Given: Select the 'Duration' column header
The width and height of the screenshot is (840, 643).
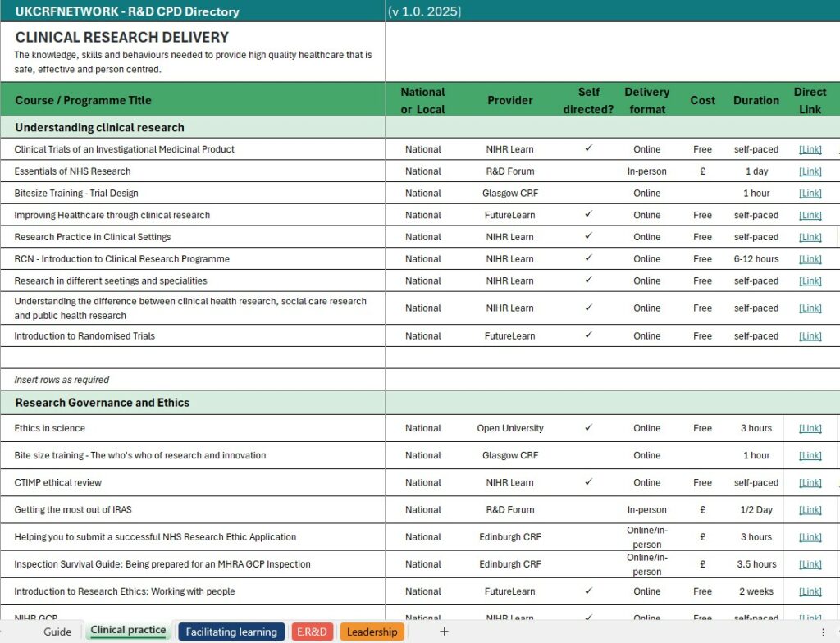Looking at the screenshot, I should point(756,100).
